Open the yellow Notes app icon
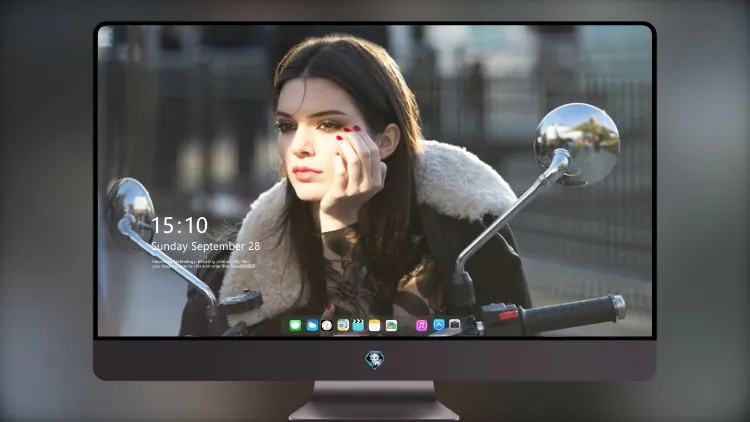This screenshot has width=750, height=422. point(375,325)
